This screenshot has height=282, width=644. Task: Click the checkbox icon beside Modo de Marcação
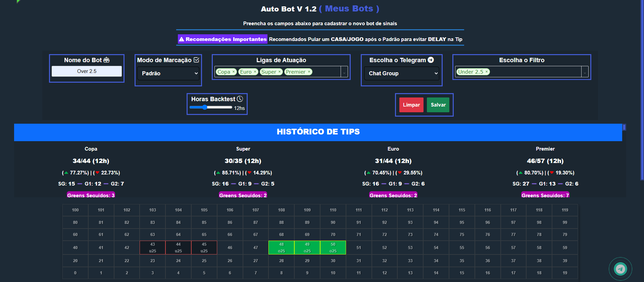(x=196, y=60)
